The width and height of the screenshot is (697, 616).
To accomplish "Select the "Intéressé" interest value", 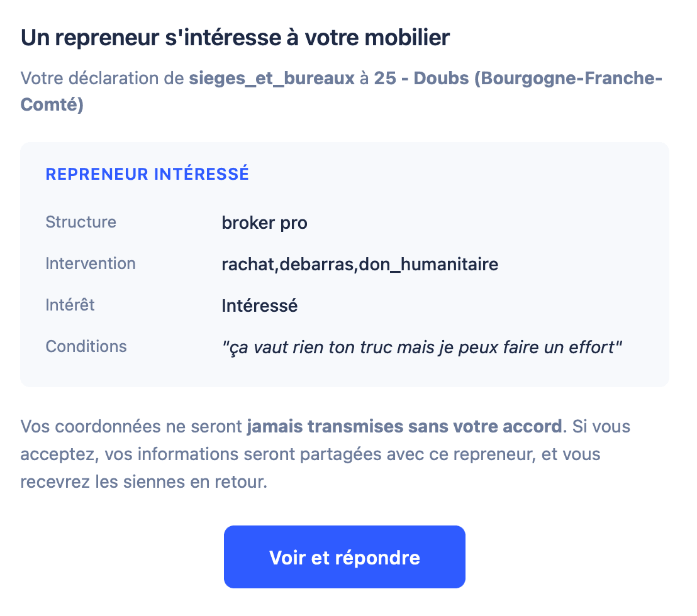I will (259, 305).
